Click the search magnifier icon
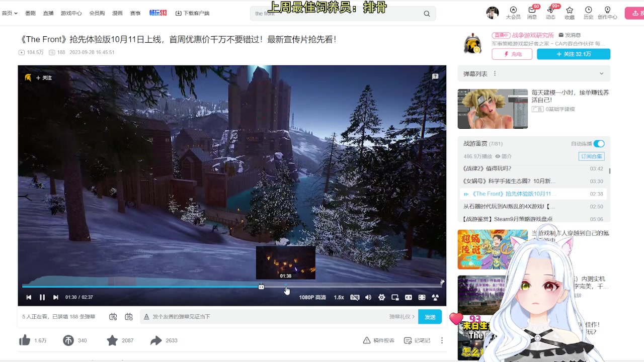Viewport: 644px width, 362px height. (427, 14)
